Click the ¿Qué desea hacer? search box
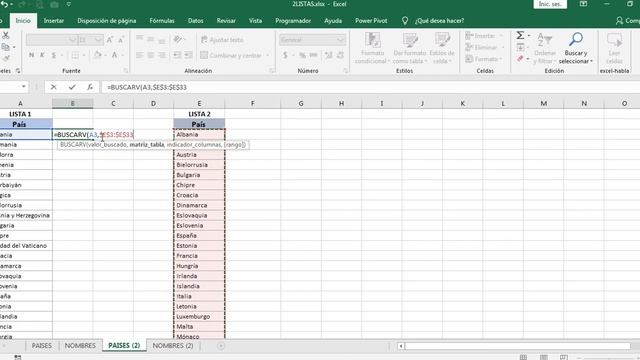Viewport: 640px width, 360px height. pos(439,20)
